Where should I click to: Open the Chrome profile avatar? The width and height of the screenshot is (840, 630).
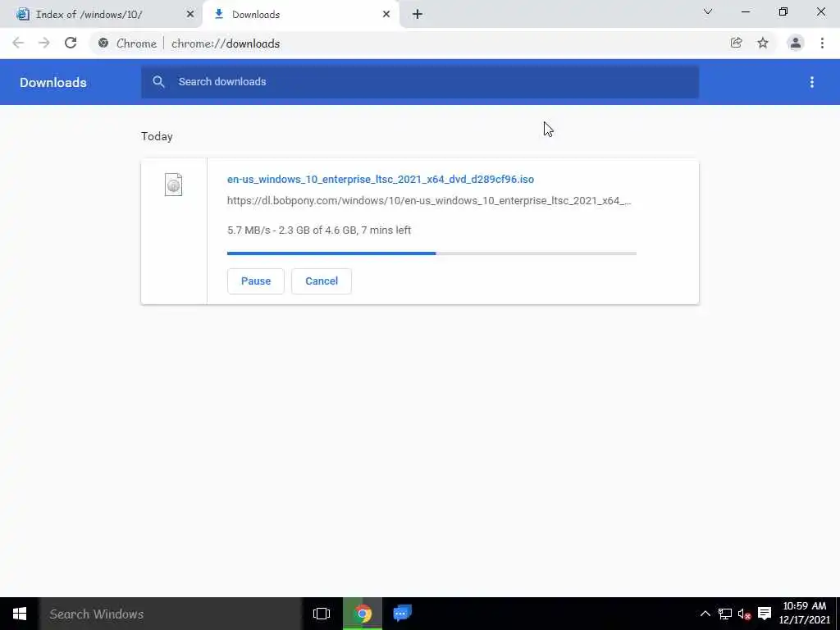(796, 43)
